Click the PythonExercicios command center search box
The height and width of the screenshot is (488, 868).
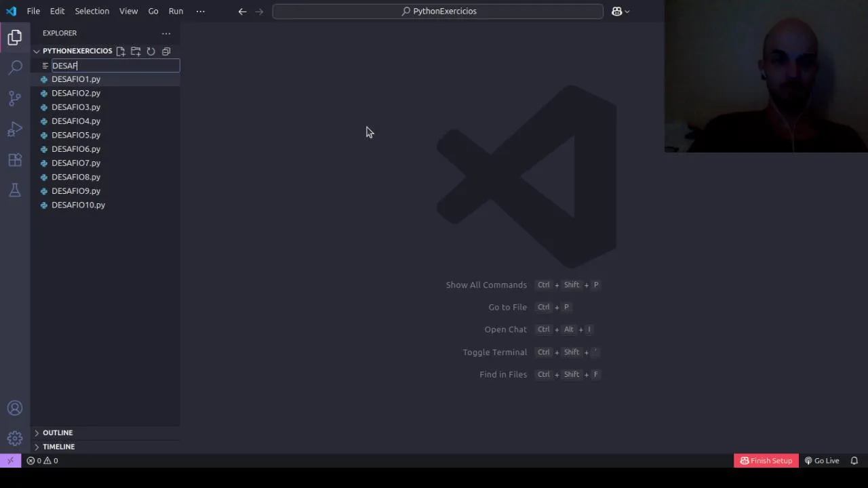pos(437,11)
